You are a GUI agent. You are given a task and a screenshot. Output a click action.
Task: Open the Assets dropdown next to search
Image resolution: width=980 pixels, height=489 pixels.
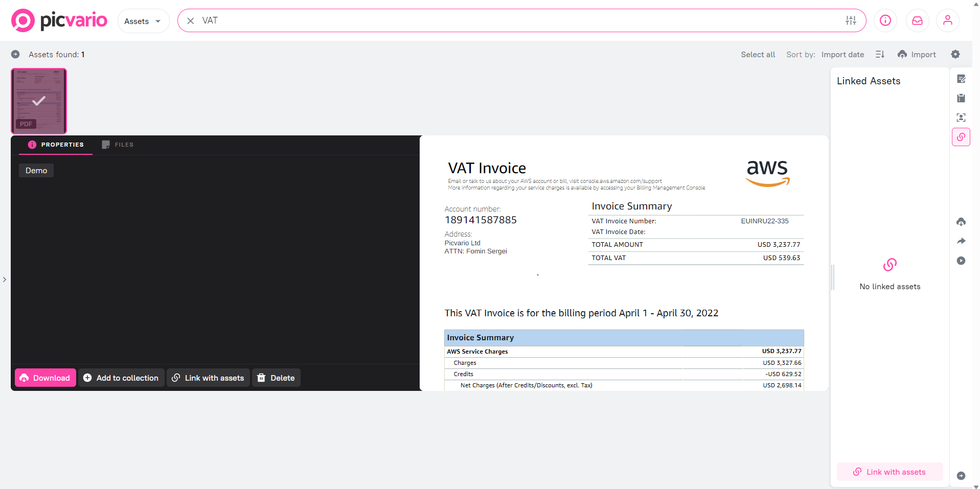pyautogui.click(x=143, y=21)
